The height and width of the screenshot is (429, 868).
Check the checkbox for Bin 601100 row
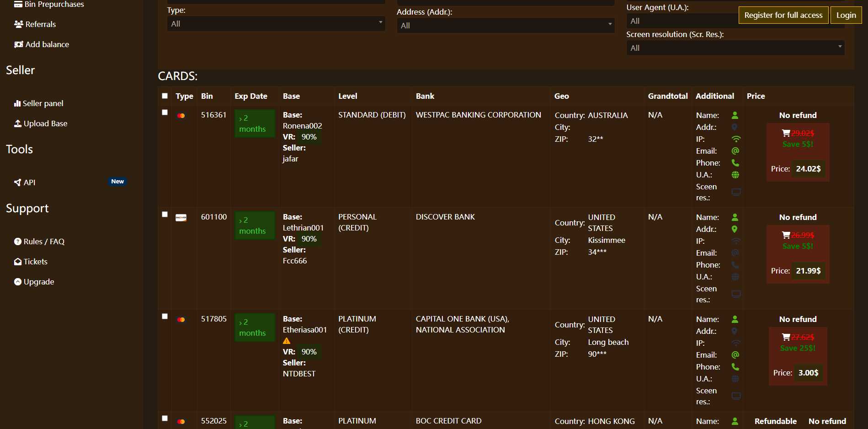pos(165,214)
